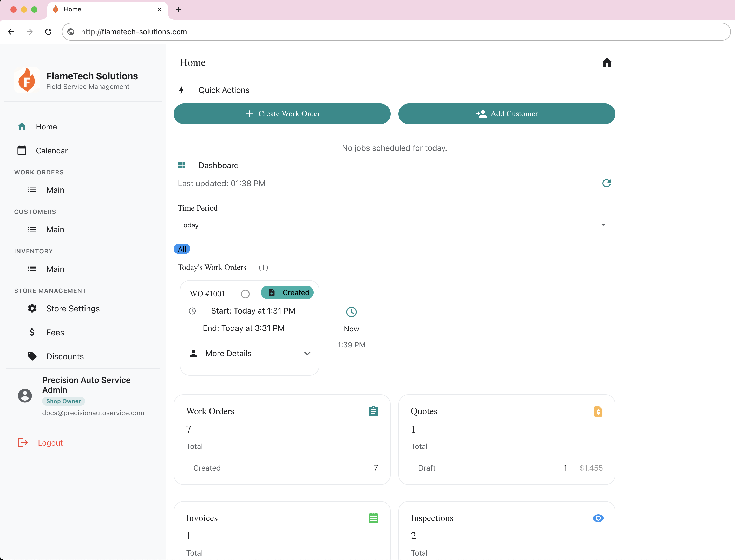The height and width of the screenshot is (560, 735).
Task: Expand More Details on WO #1001
Action: (228, 353)
